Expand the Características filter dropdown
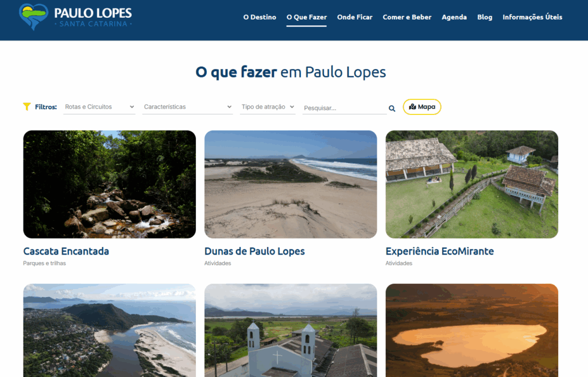This screenshot has width=588, height=377. 188,107
